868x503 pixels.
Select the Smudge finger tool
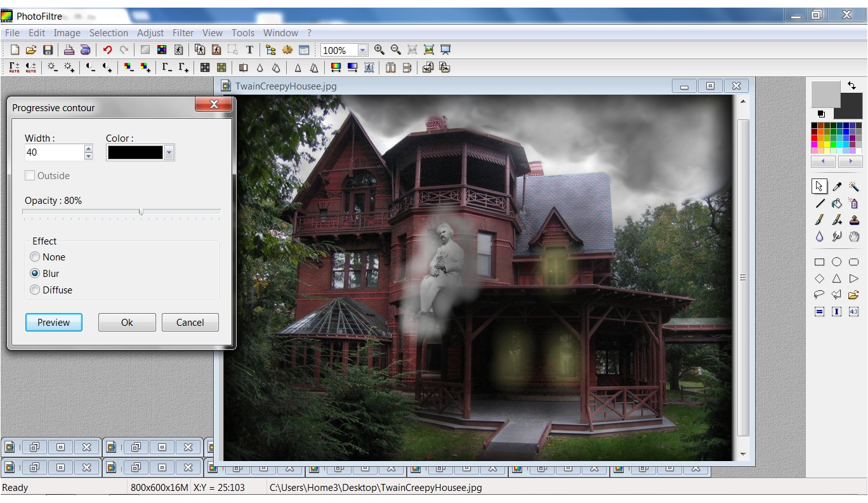pyautogui.click(x=837, y=237)
